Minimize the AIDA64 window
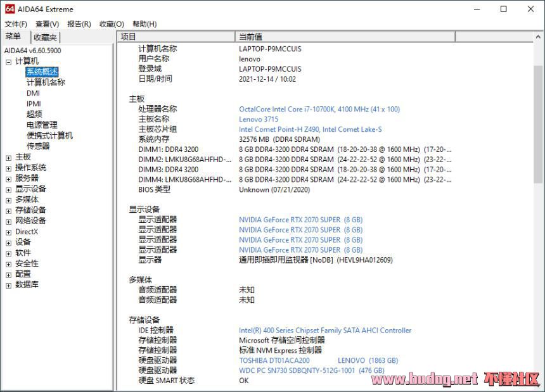The image size is (545, 392). (477, 9)
